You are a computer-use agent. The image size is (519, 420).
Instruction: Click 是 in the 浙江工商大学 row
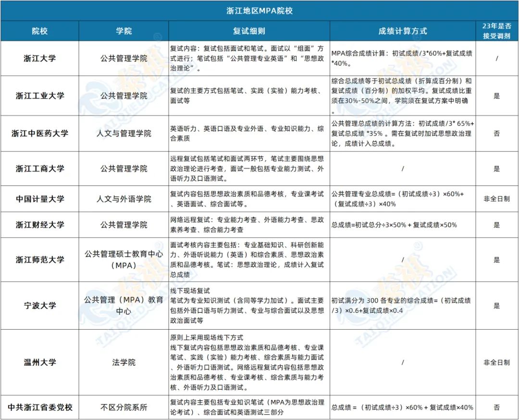(497, 169)
